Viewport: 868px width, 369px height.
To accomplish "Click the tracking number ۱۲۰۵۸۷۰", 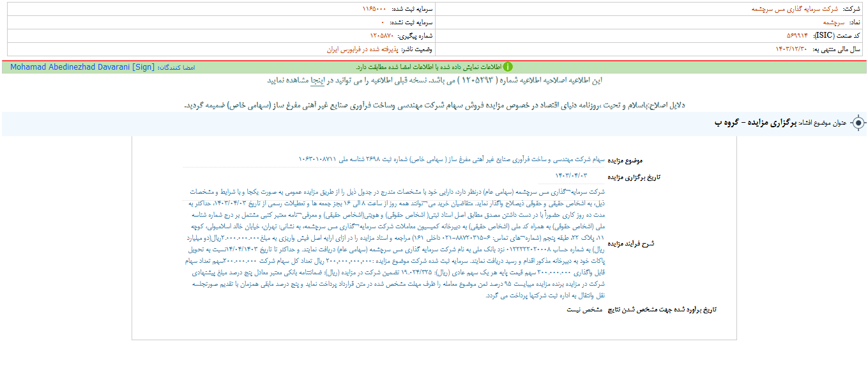I will click(x=382, y=35).
